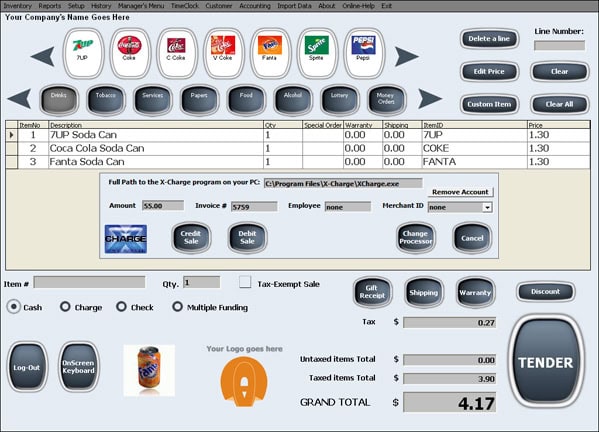Apply a Discount

(546, 292)
